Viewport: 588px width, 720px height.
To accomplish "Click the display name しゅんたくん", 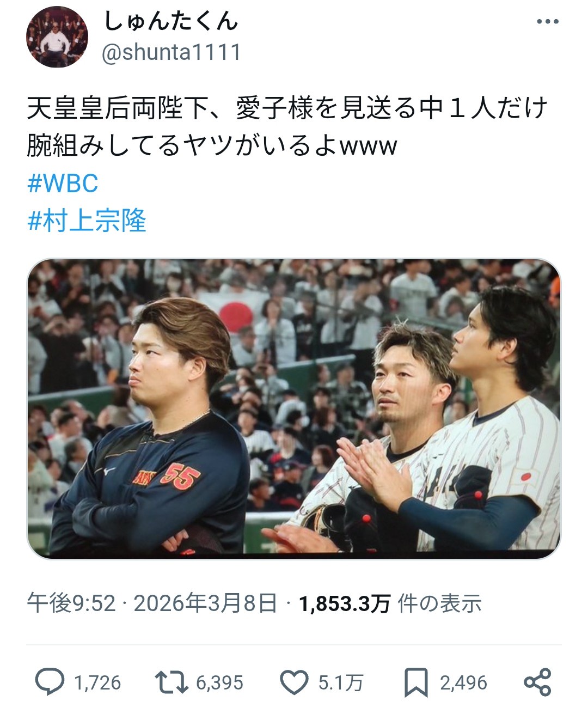I will (x=170, y=22).
